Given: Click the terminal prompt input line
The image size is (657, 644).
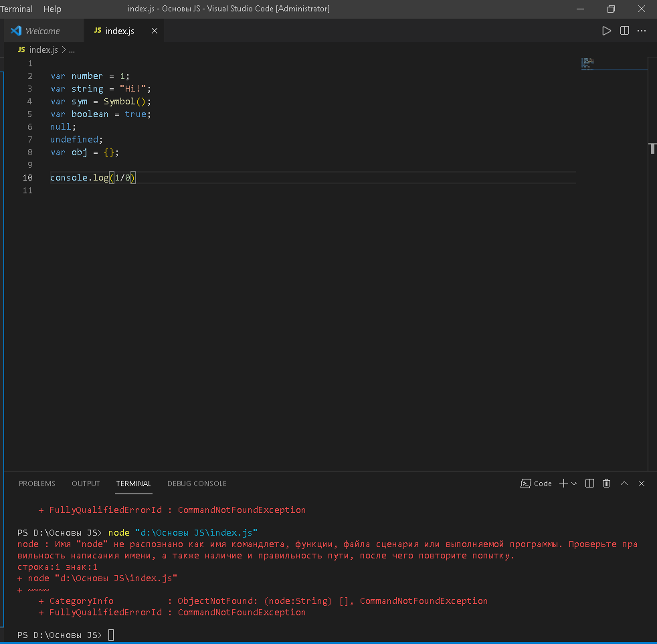Looking at the screenshot, I should [112, 635].
